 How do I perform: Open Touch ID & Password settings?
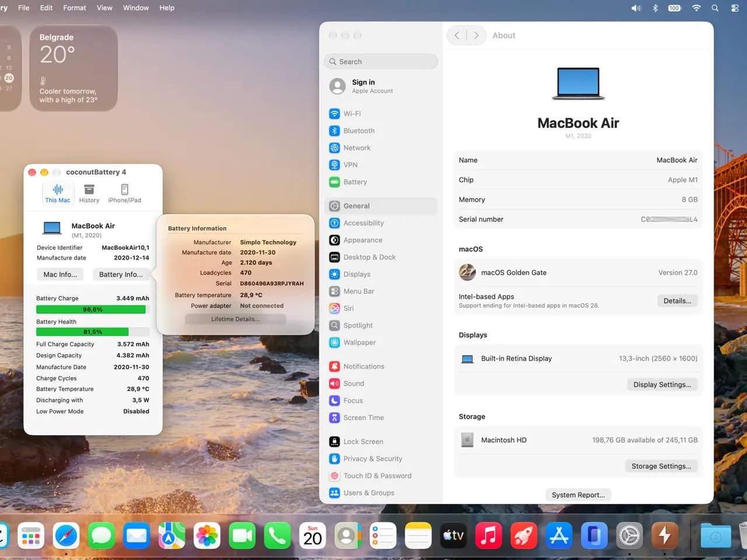pyautogui.click(x=381, y=476)
